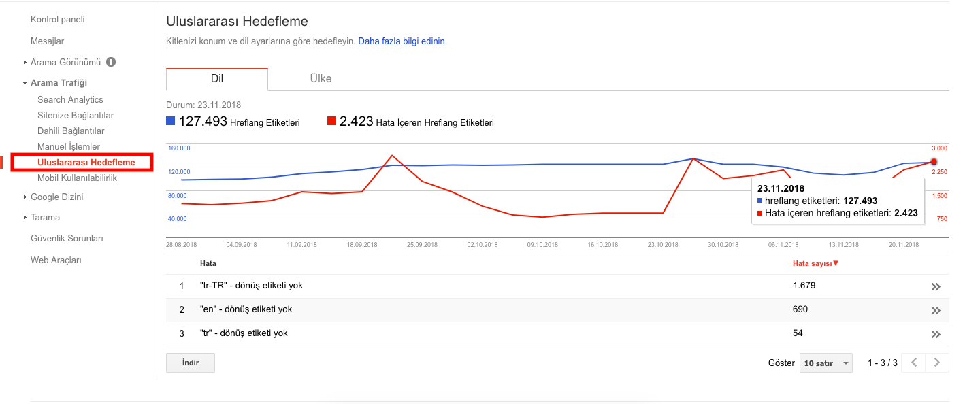Image resolution: width=980 pixels, height=404 pixels.
Task: Click the Hata sayısı sort arrow header
Action: click(x=815, y=263)
